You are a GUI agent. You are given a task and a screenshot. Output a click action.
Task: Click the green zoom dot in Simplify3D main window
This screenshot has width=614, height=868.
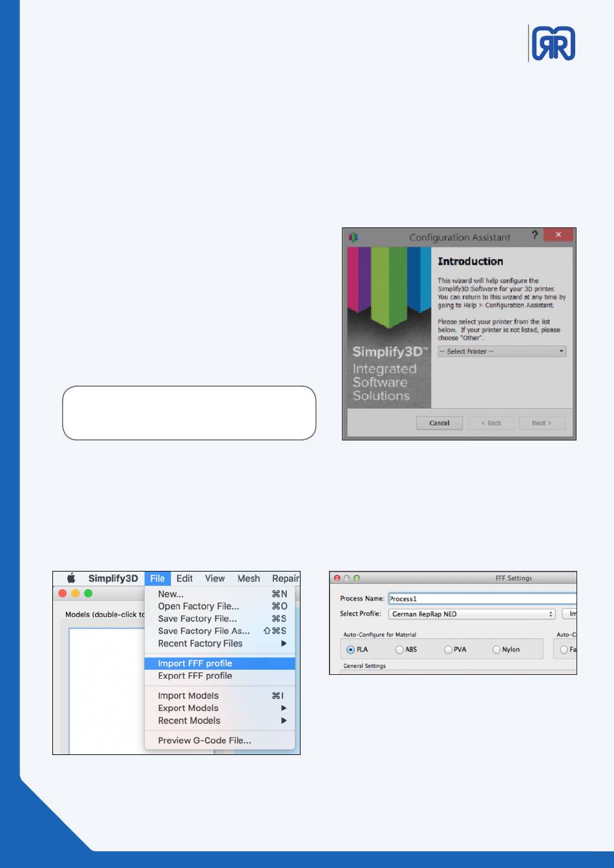pos(89,593)
